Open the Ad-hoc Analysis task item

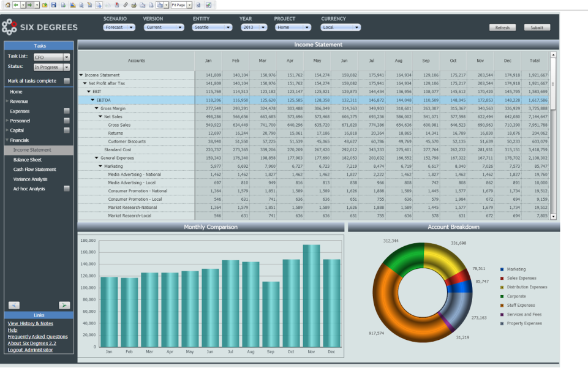(x=29, y=189)
